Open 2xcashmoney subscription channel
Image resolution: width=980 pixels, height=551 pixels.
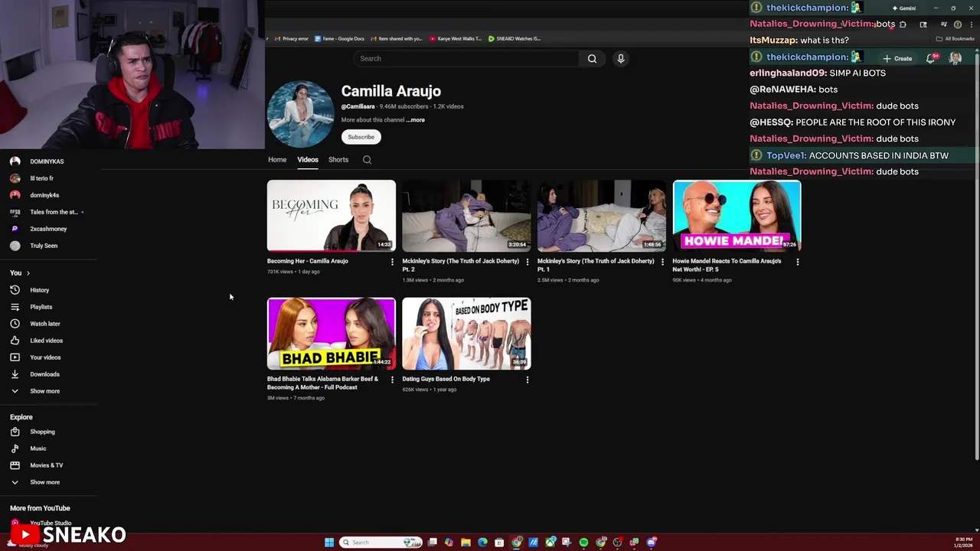(x=49, y=229)
